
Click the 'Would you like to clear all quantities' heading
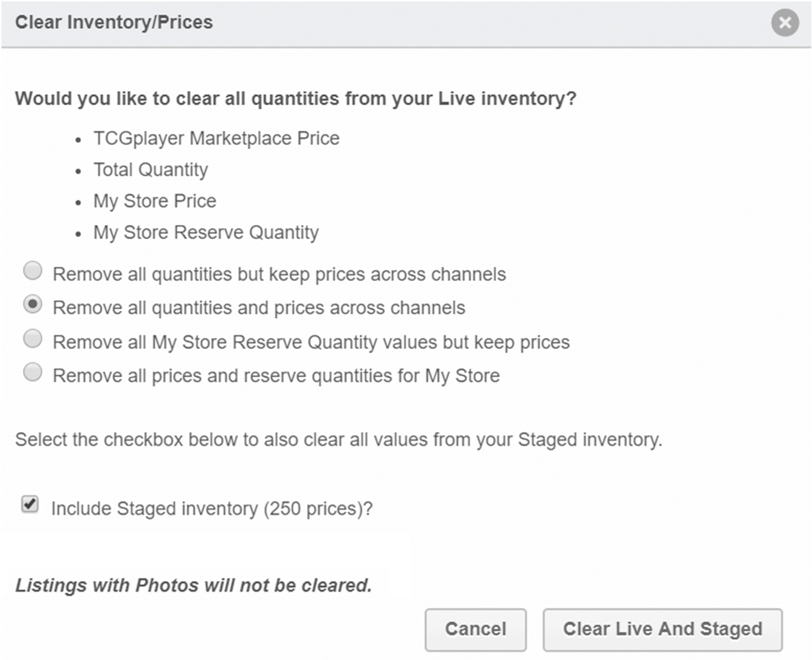tap(296, 99)
